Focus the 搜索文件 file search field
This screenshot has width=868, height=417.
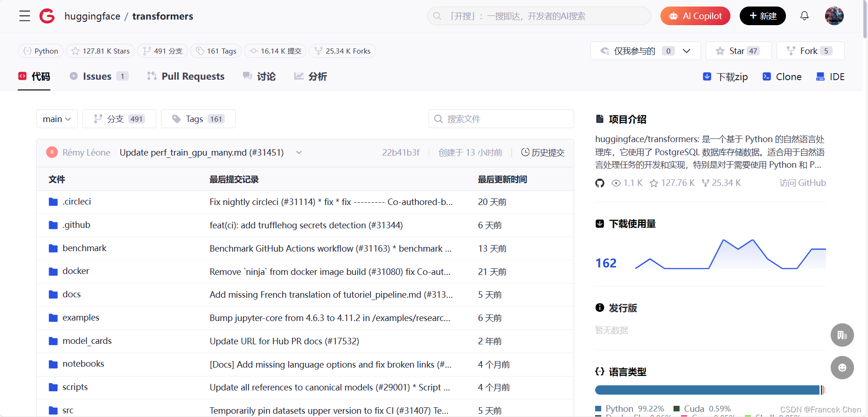click(x=501, y=119)
